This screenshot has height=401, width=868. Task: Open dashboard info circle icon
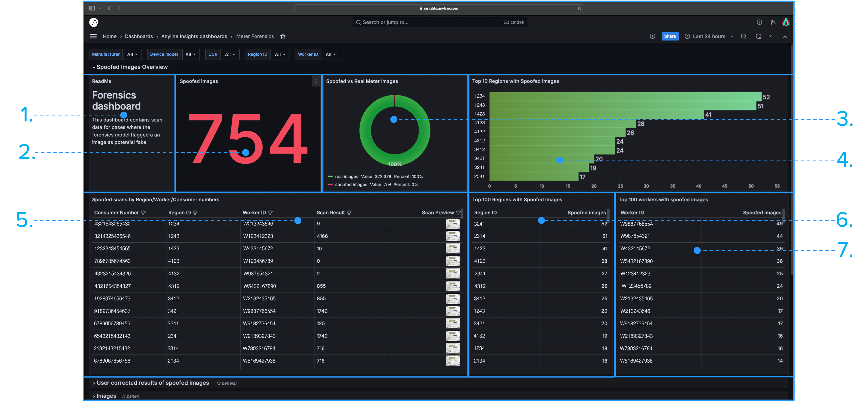[x=652, y=36]
